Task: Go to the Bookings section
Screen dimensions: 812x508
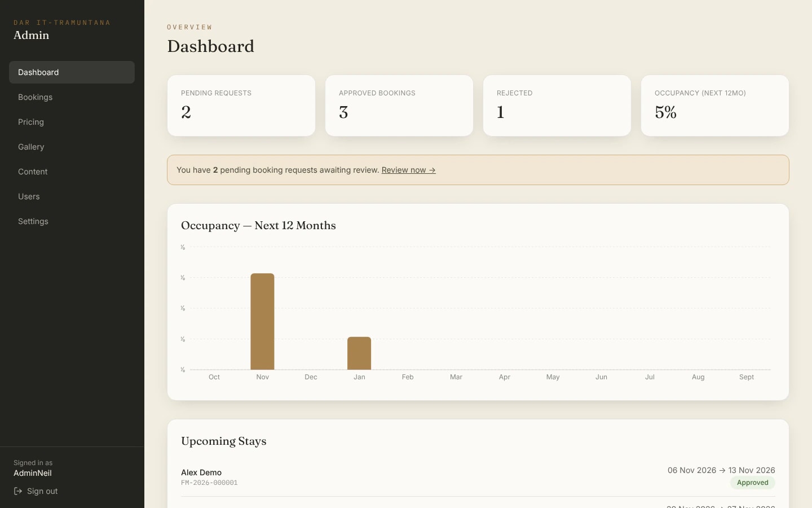Action: [x=72, y=97]
